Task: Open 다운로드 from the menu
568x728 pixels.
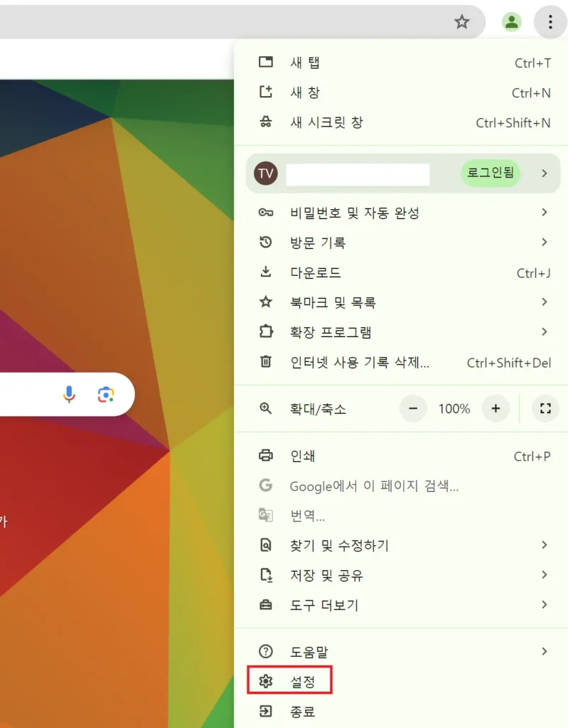Action: pos(401,272)
